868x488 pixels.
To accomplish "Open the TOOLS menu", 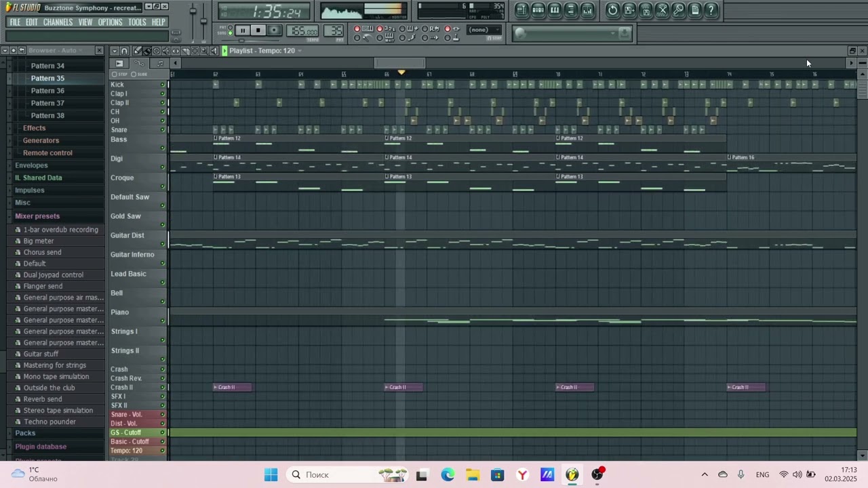I will tap(137, 22).
